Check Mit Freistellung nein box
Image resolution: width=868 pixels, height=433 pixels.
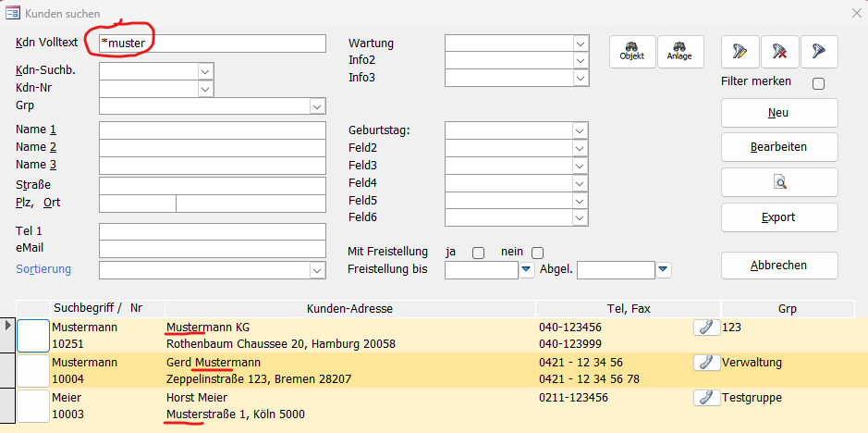point(537,253)
